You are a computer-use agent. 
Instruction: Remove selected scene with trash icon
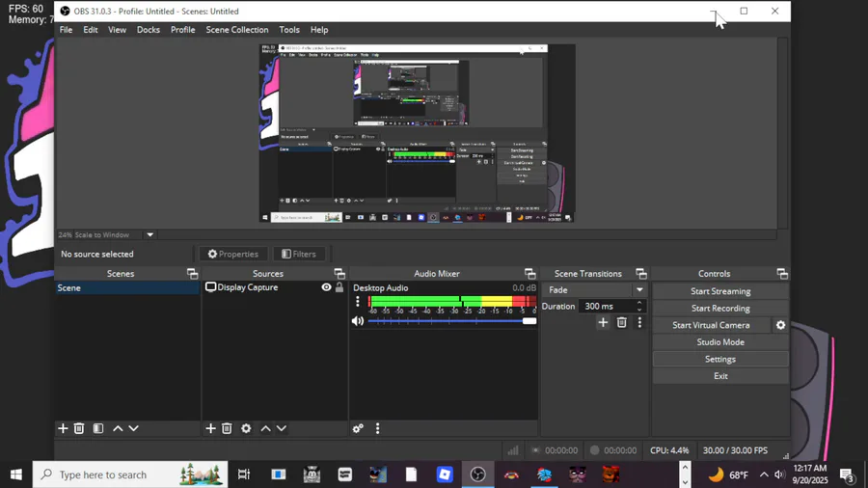79,428
